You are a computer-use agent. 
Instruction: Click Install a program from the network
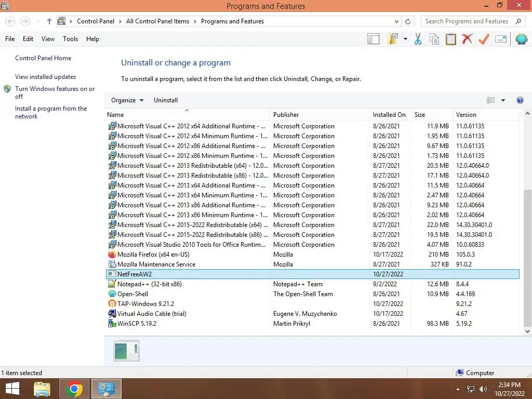[x=51, y=112]
